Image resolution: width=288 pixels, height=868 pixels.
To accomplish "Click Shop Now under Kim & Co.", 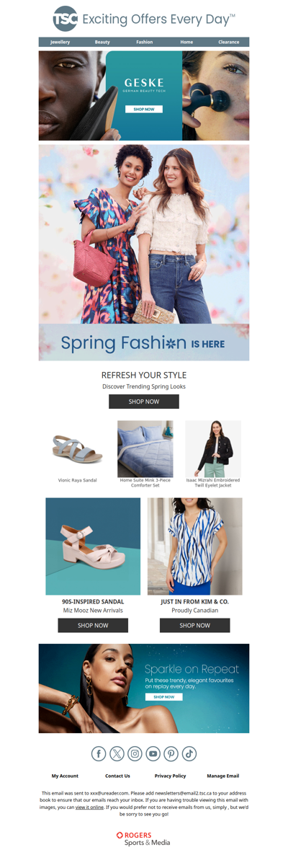I will click(194, 625).
